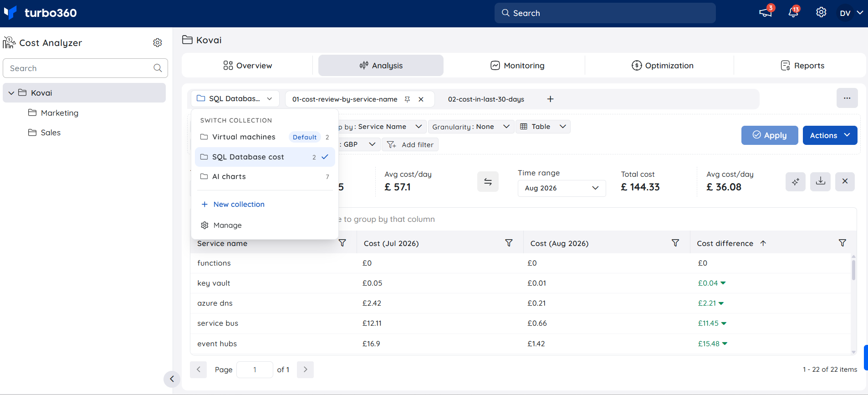Close the 01-cost-review-by-service-name tab

coord(421,99)
